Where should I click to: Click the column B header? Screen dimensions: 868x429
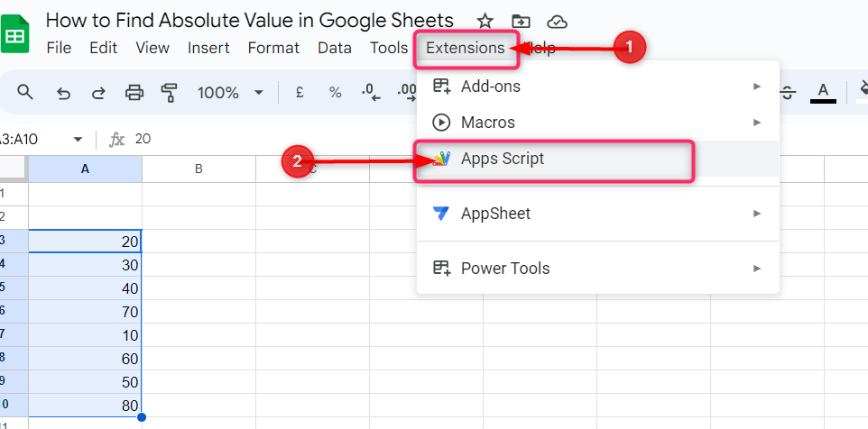pyautogui.click(x=198, y=169)
